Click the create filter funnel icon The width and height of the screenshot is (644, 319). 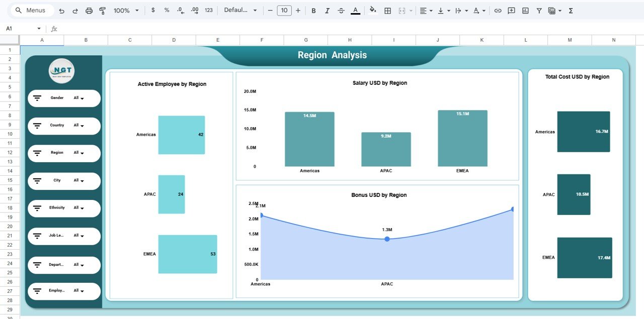click(539, 11)
